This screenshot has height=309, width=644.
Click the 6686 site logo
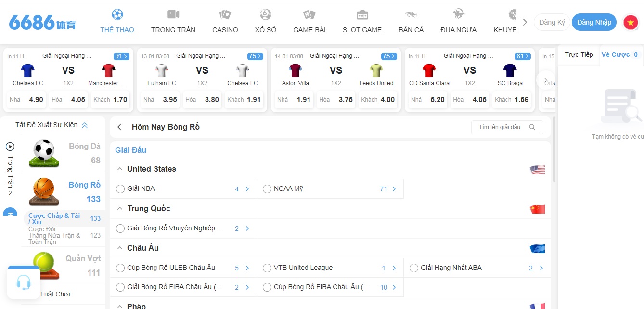[x=42, y=22]
